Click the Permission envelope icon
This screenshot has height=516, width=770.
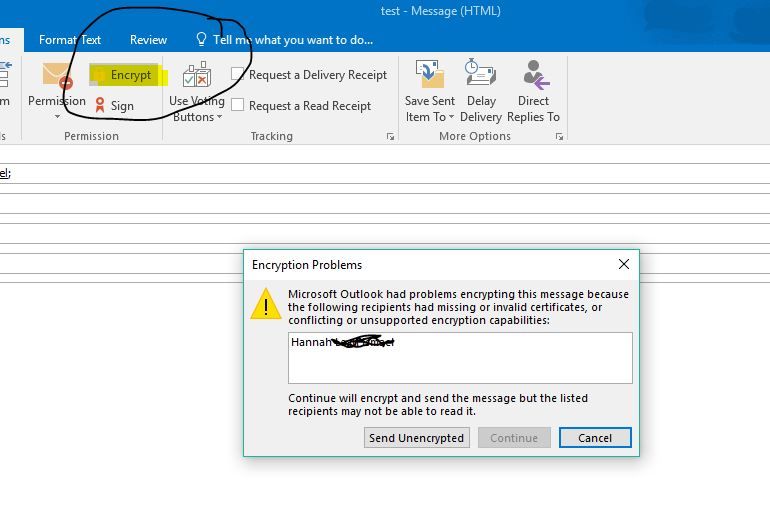57,76
